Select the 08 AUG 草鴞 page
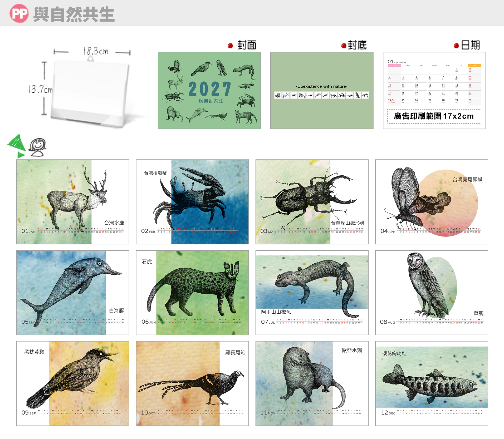504x439 pixels. 432,293
